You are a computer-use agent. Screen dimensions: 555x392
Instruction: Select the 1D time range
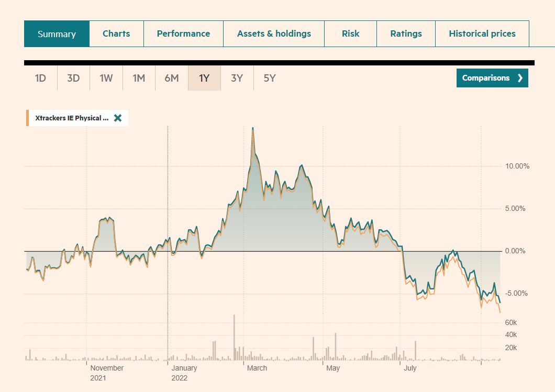[x=40, y=79]
